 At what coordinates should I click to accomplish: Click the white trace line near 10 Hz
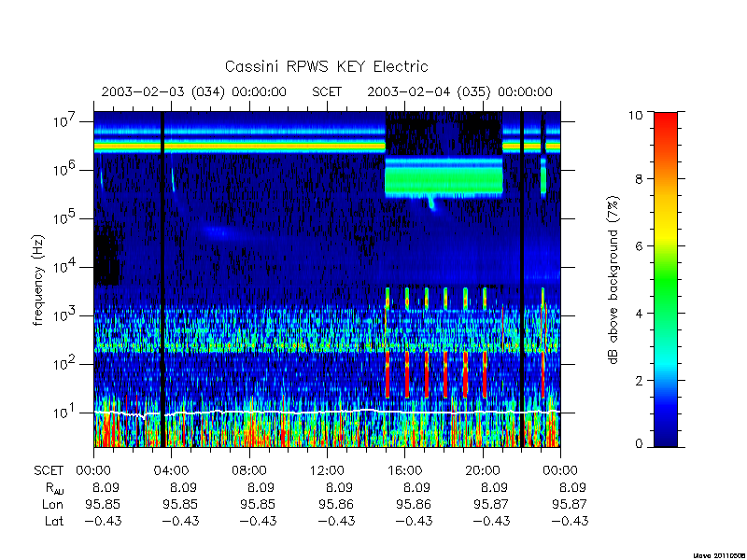tap(327, 413)
